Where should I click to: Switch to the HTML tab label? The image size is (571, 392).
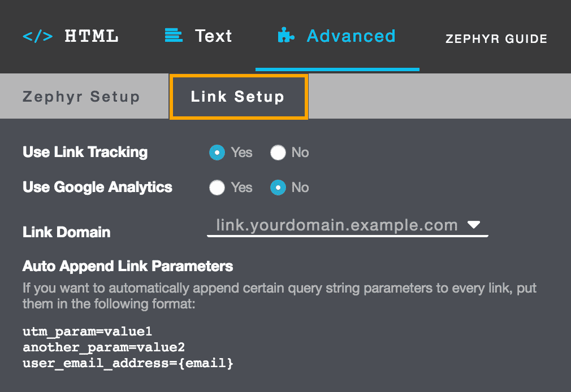point(92,37)
